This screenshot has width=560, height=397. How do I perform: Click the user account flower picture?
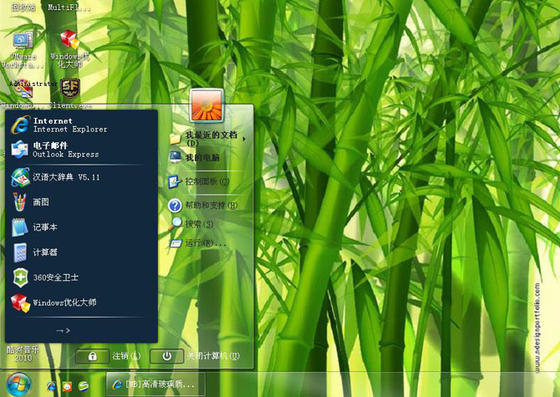pos(207,106)
